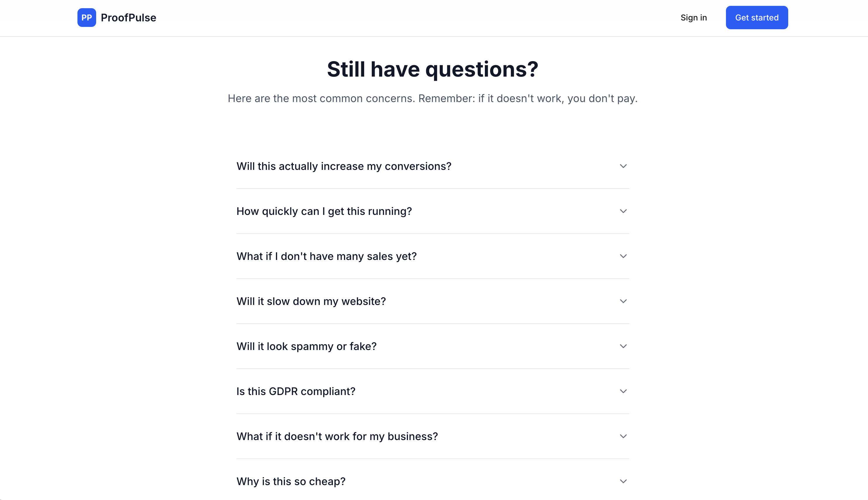Click chevron beside 'How quickly can I get this running?'
This screenshot has width=868, height=500.
pyautogui.click(x=623, y=211)
